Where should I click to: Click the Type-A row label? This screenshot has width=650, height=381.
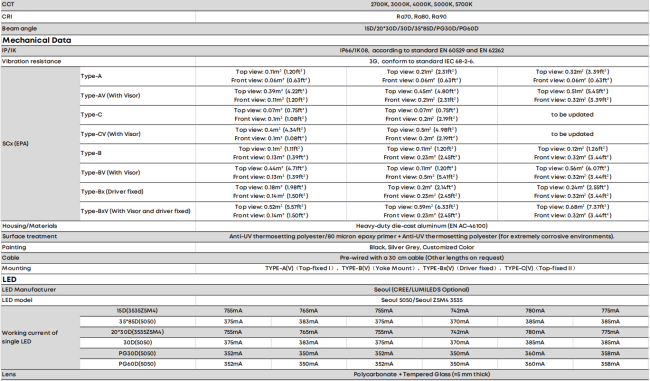pyautogui.click(x=91, y=76)
